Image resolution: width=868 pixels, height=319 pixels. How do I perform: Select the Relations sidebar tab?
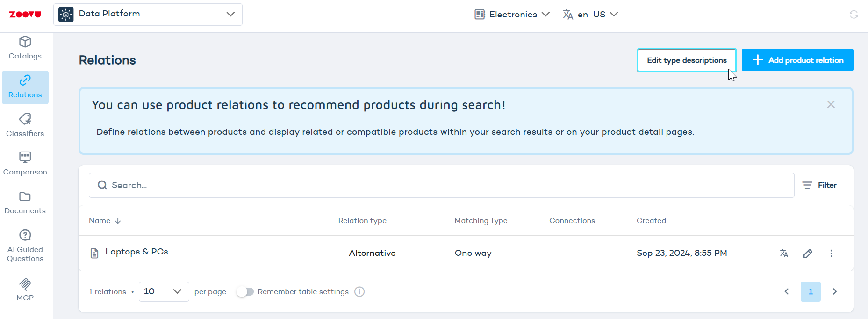coord(25,87)
